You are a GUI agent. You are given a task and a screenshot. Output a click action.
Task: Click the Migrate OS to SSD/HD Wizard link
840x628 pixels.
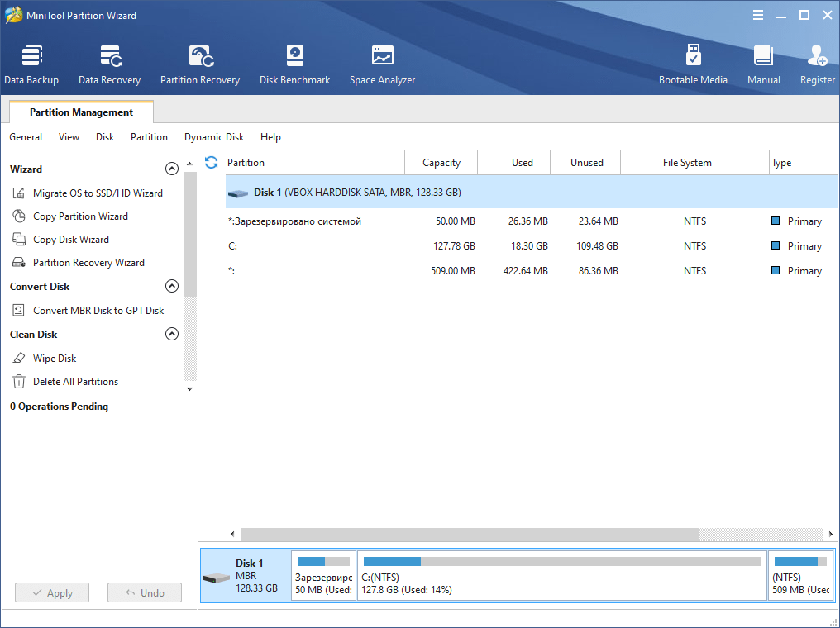point(98,193)
